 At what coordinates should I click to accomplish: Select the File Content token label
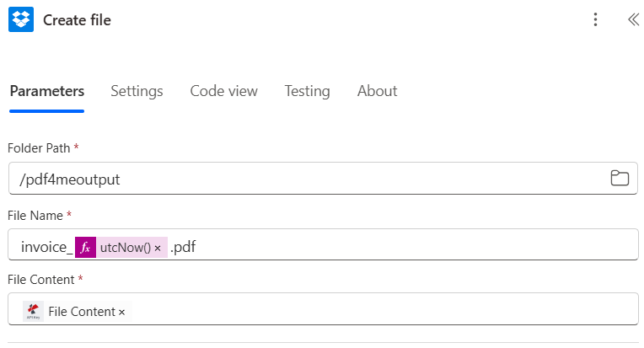click(82, 312)
